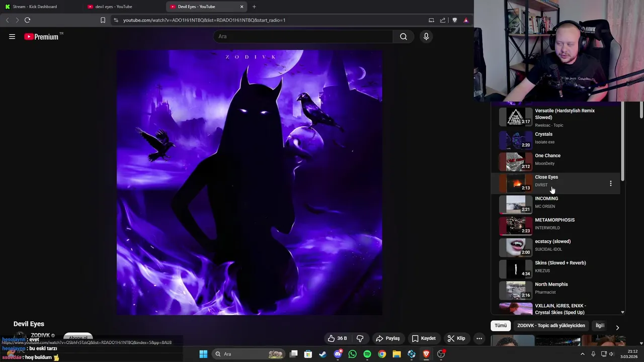The image size is (644, 362).
Task: Select the Tümü filter chip
Action: click(x=501, y=325)
